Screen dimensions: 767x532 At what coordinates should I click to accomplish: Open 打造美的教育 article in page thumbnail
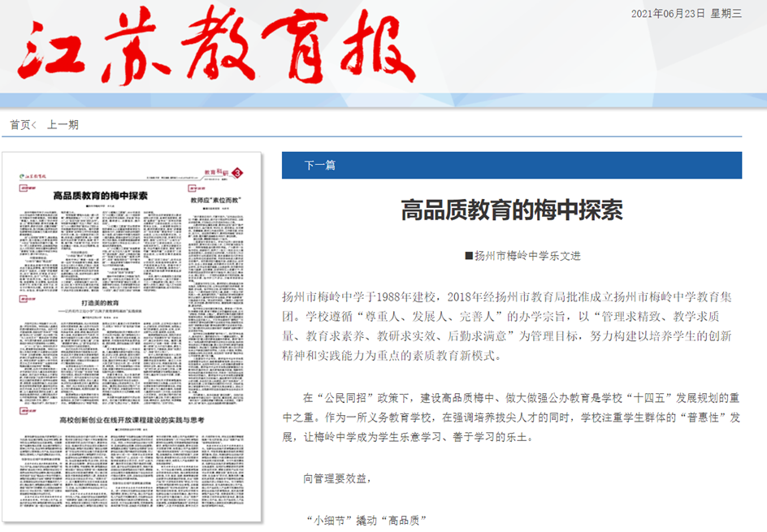click(100, 303)
